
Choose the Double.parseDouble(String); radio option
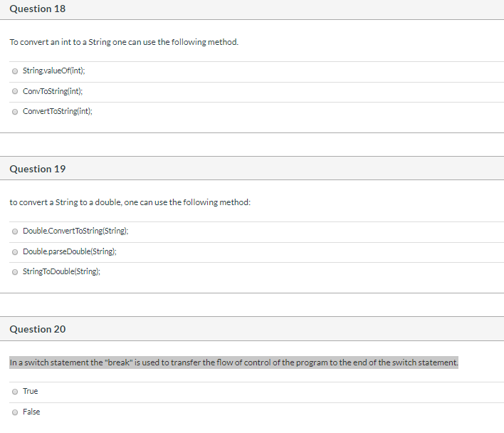click(15, 251)
